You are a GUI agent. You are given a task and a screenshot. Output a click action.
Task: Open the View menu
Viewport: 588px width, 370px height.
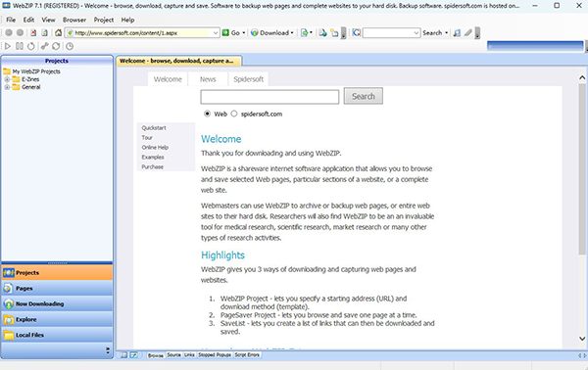48,20
